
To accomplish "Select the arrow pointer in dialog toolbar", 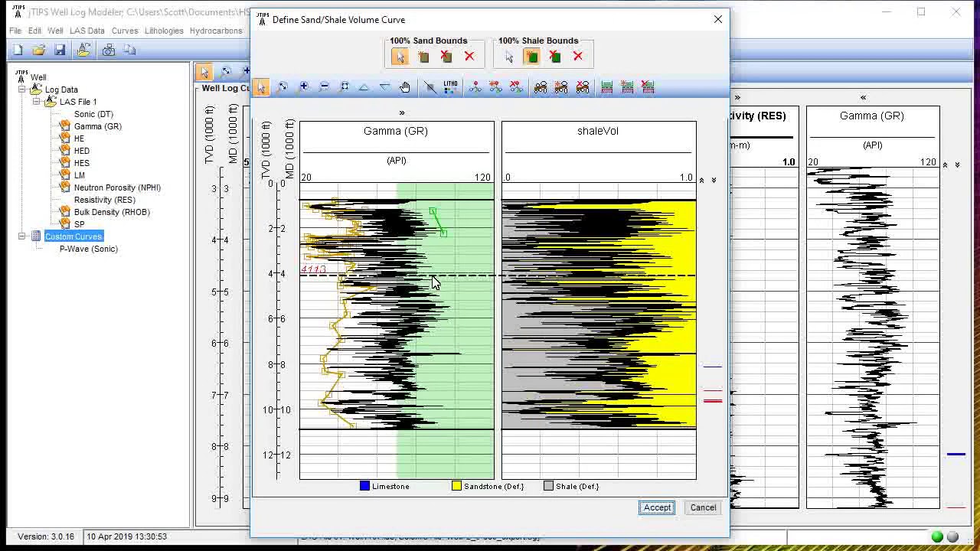I will tap(262, 87).
